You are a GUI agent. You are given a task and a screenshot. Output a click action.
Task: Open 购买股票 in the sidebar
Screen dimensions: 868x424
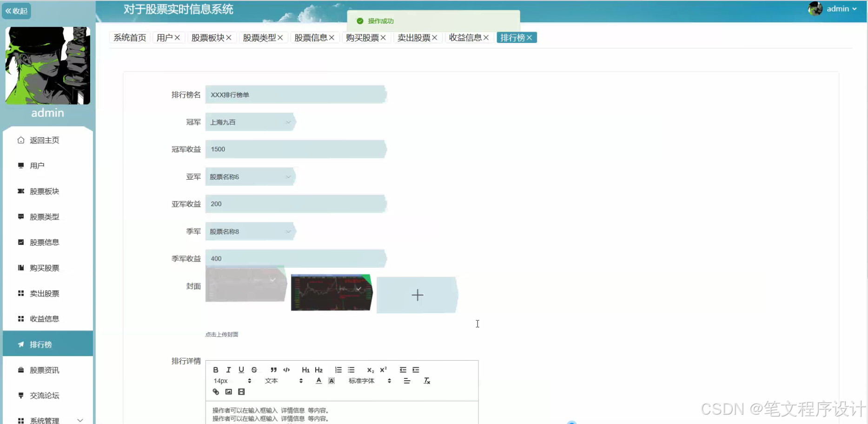click(x=48, y=268)
